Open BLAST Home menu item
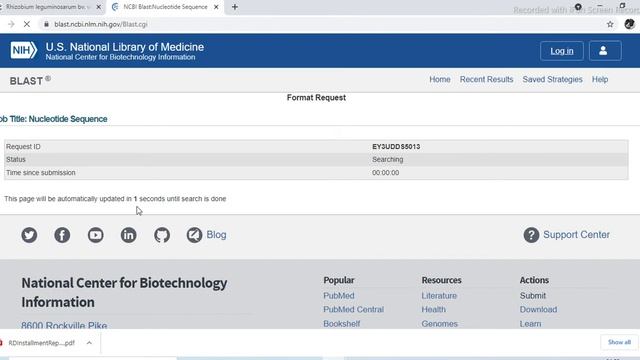 click(x=440, y=80)
